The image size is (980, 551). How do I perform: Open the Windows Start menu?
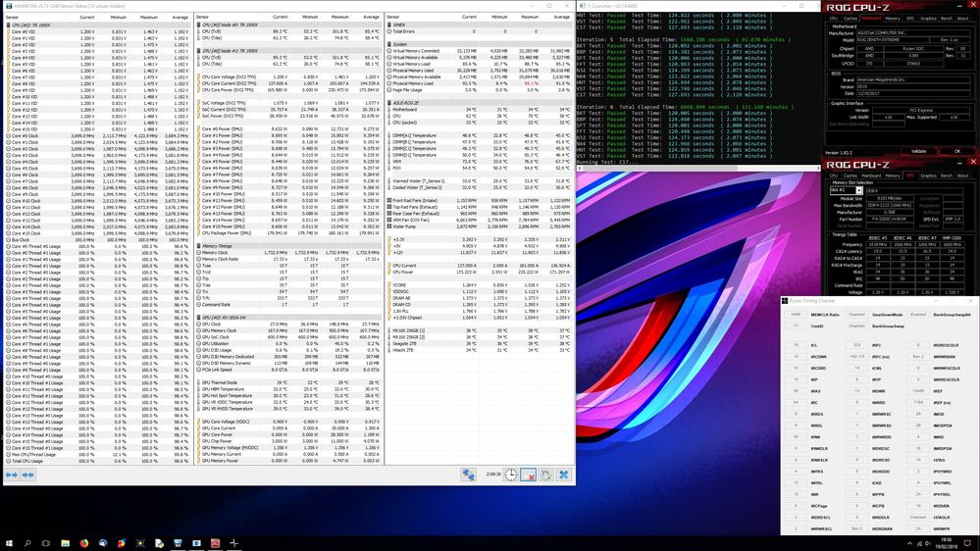[x=9, y=543]
